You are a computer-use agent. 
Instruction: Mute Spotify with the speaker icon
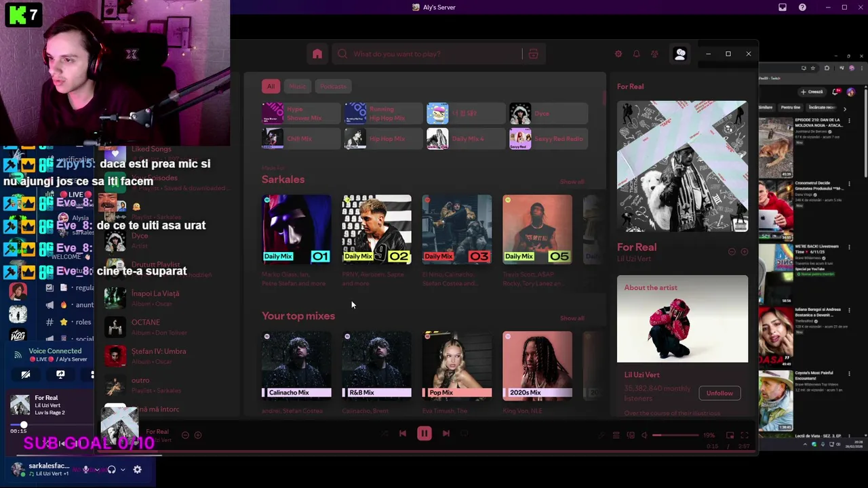coord(645,435)
